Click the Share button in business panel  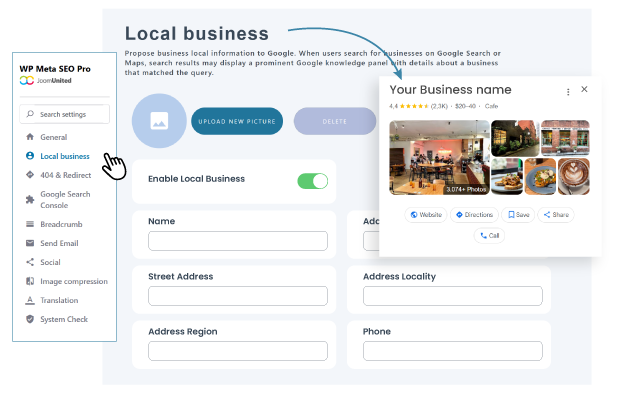(x=556, y=214)
